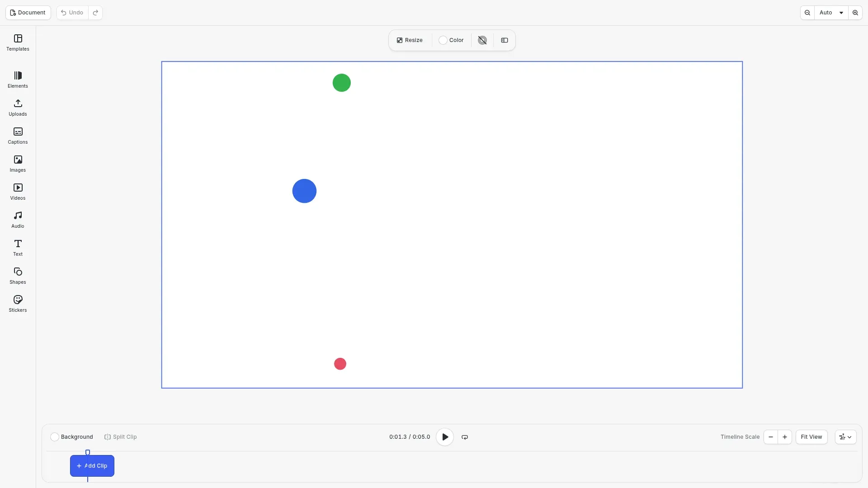Zoom in with the magnifier plus icon
Viewport: 868px width, 488px height.
(x=855, y=13)
